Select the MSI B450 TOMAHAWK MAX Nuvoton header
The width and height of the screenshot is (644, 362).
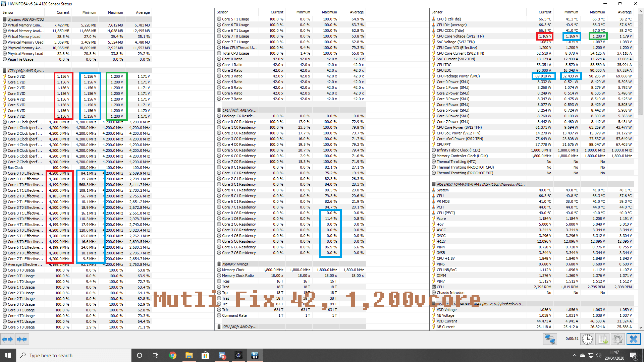point(480,184)
